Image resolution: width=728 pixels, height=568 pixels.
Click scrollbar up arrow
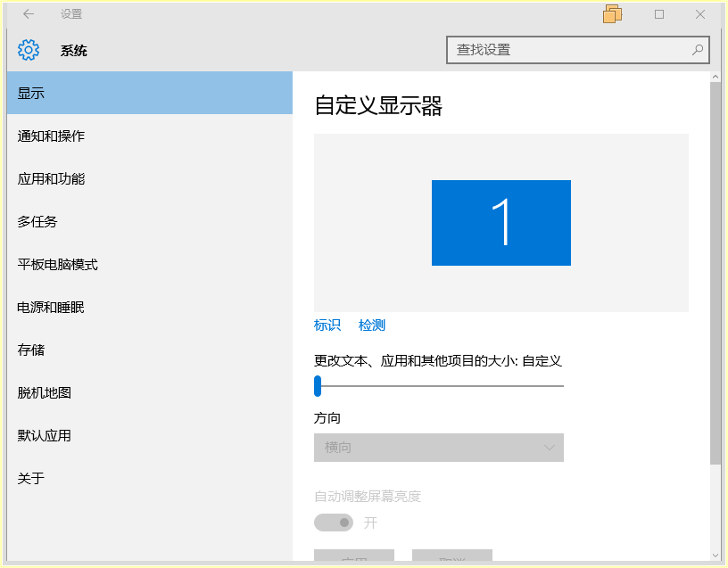coord(715,77)
